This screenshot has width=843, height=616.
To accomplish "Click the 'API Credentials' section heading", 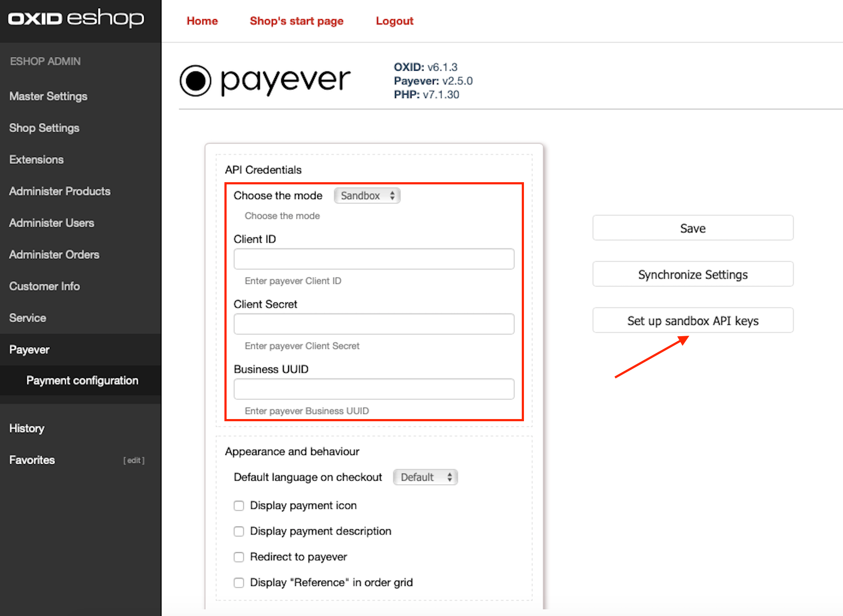I will coord(263,170).
